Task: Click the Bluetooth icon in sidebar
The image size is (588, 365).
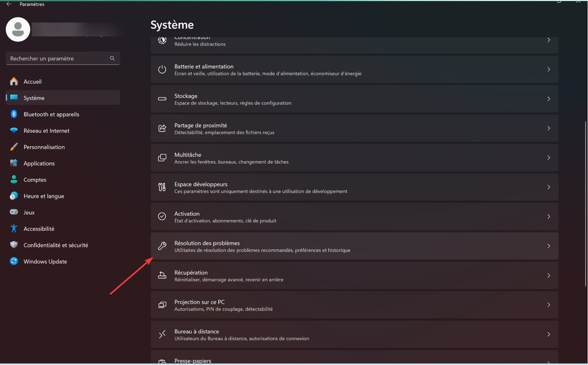Action: tap(14, 114)
